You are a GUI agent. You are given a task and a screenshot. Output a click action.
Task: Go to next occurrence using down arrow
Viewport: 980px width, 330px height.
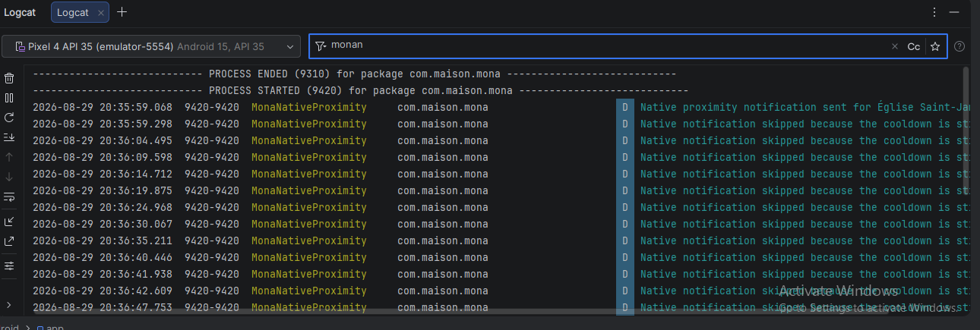9,177
